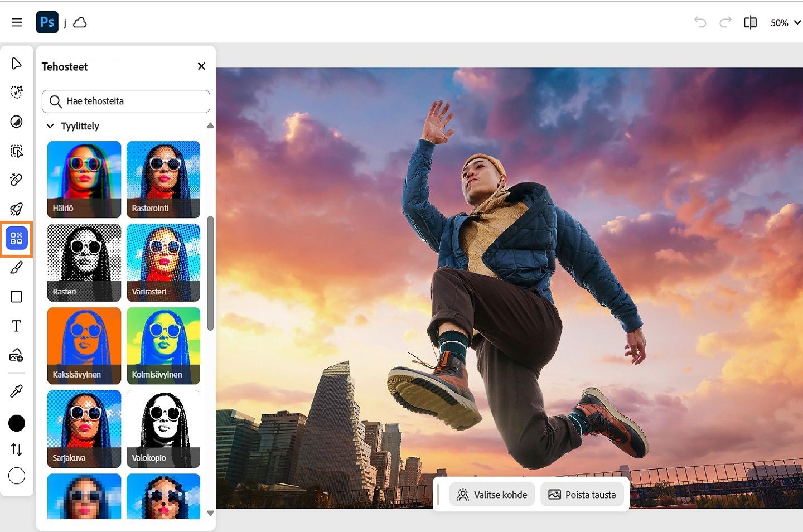
Task: Select the Type text tool
Action: pos(17,326)
